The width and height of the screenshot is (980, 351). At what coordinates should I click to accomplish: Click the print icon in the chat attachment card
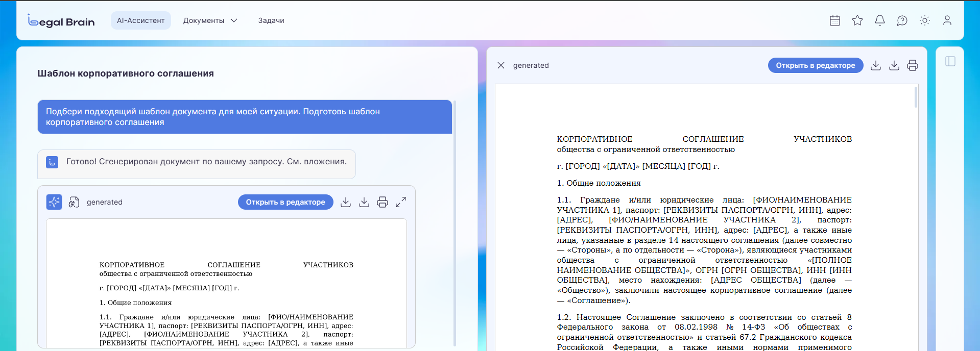(383, 202)
